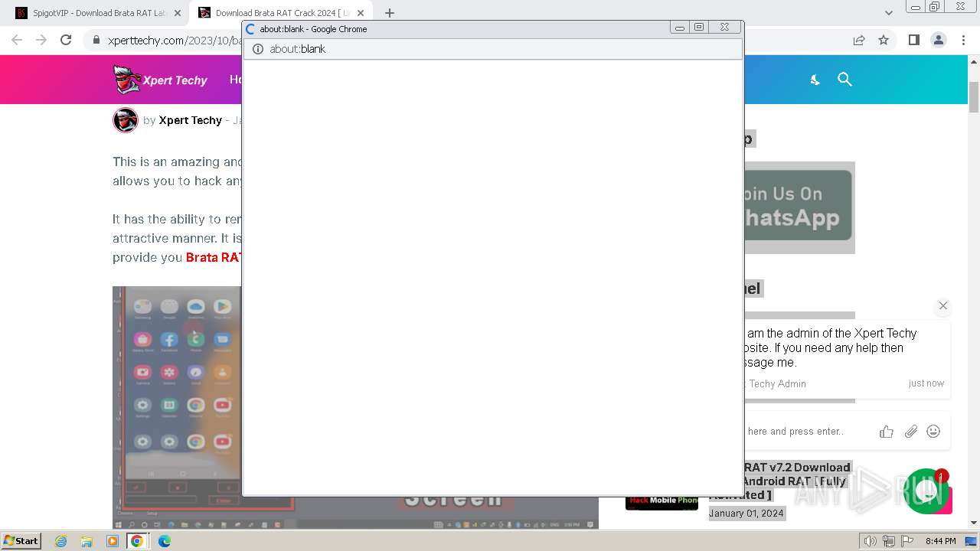Click the Back arrow in Chrome
Screen dimensions: 980x551
coord(17,40)
